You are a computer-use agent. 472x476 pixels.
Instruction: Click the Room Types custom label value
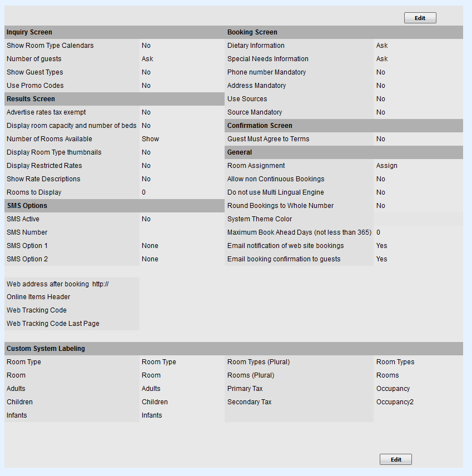pos(395,362)
